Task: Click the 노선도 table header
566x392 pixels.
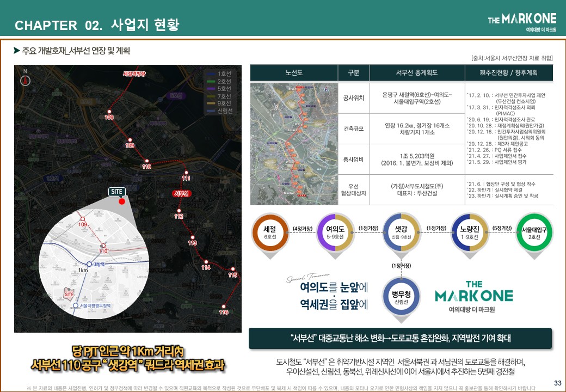Action: point(294,72)
